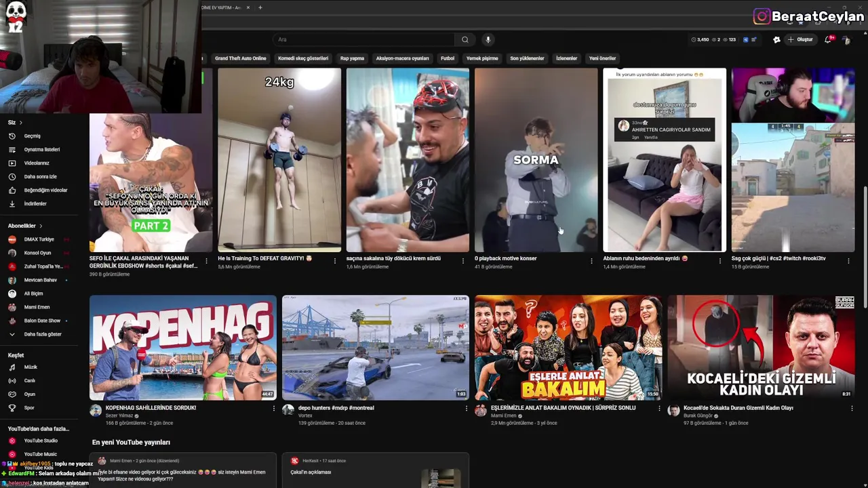Open Mami Emen subscription in sidebar
The height and width of the screenshot is (488, 868).
tap(37, 307)
